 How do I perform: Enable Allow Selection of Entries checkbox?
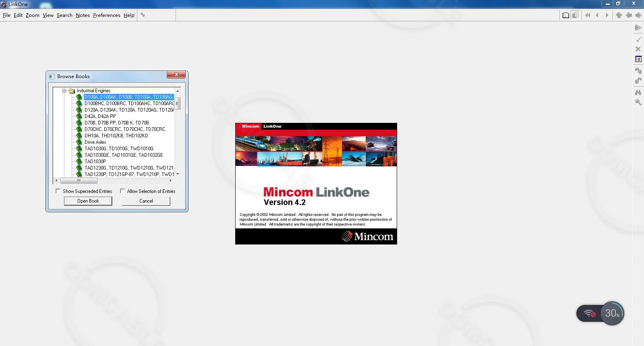(x=122, y=191)
